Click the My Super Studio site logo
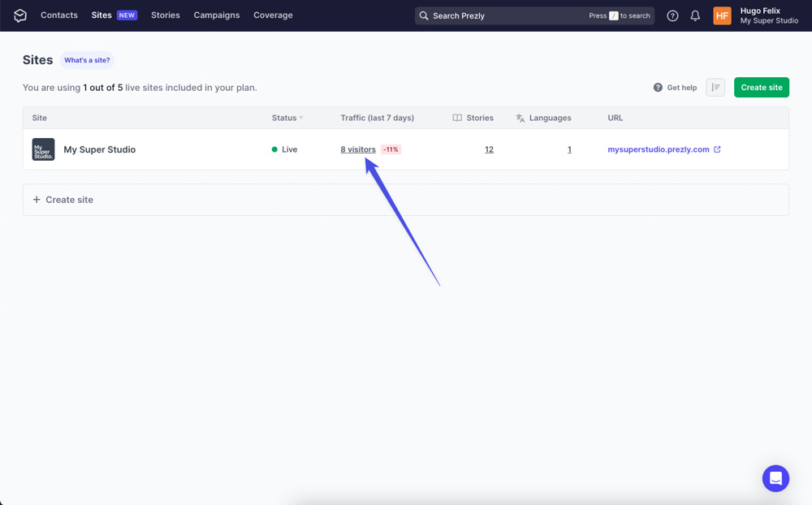The image size is (812, 505). (x=44, y=149)
